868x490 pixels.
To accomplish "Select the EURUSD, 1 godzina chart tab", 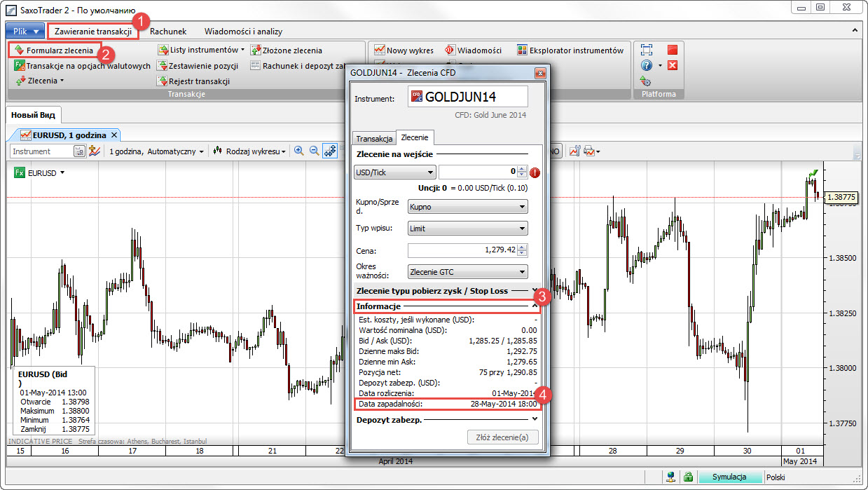I will 69,135.
